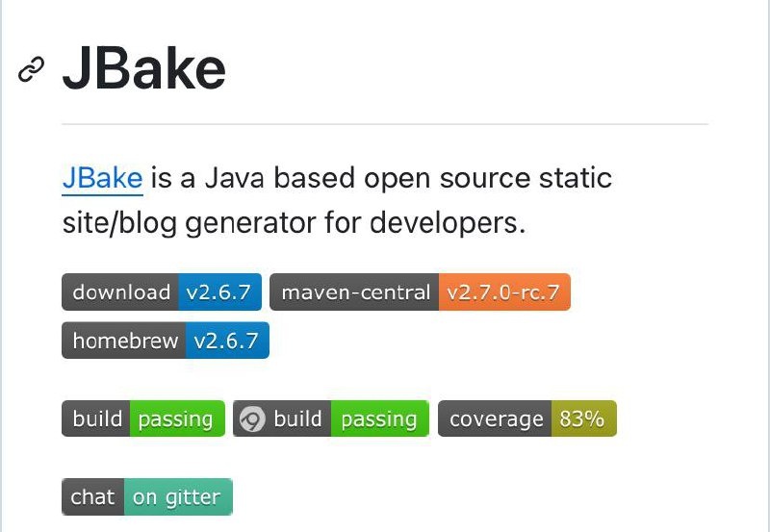Click the first build passing badge without logo
Screen dimensions: 770x532
[x=142, y=419]
